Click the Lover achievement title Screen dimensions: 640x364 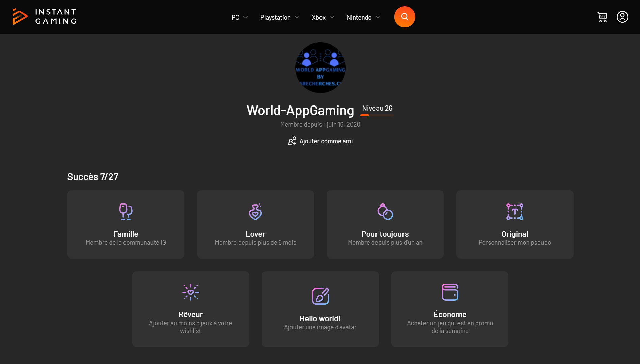255,234
